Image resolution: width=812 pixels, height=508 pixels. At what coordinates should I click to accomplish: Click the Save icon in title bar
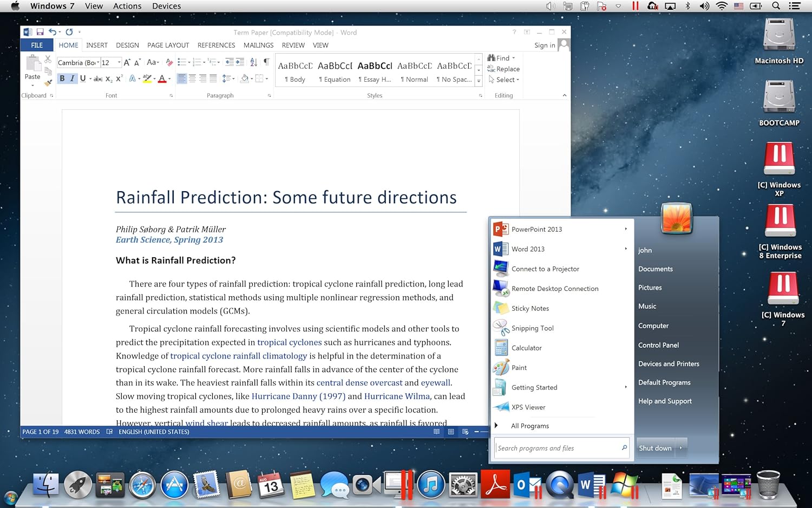(x=40, y=32)
